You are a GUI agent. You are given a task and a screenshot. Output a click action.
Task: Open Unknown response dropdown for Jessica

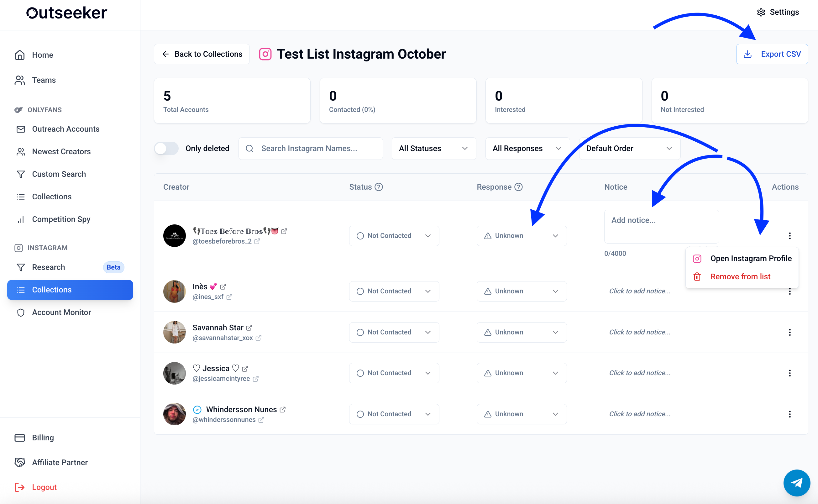(x=522, y=373)
